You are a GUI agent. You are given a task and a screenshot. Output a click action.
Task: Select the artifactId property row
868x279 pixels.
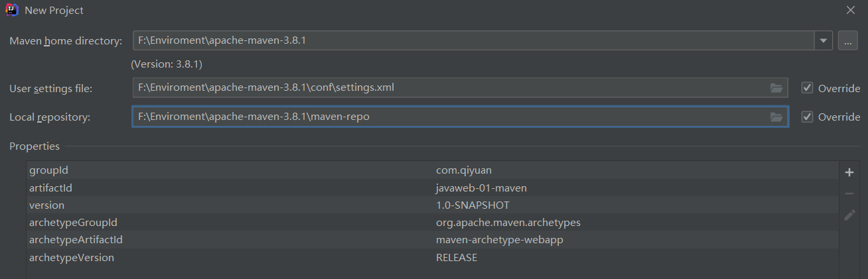[x=433, y=188]
